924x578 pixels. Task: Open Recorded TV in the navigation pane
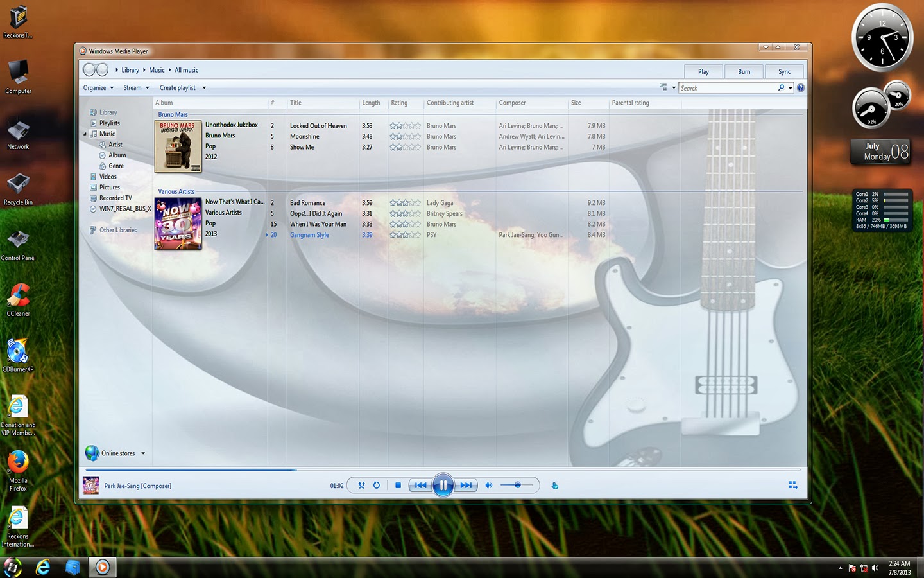(x=116, y=198)
